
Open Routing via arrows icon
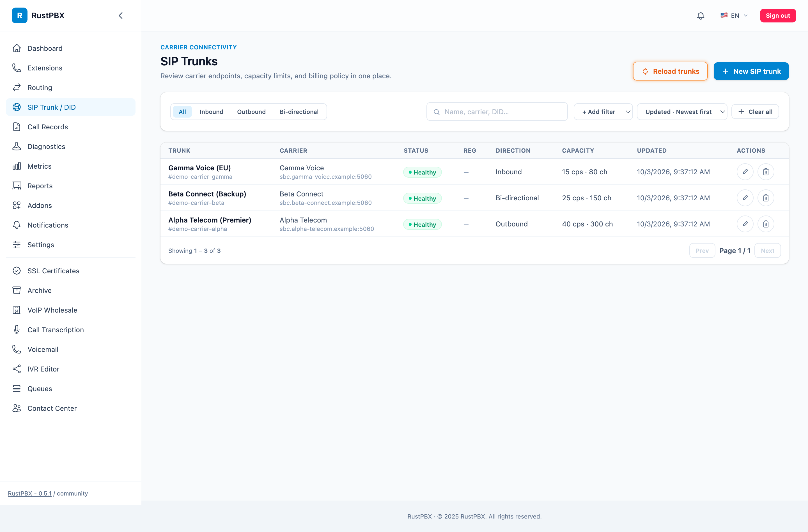coord(17,88)
